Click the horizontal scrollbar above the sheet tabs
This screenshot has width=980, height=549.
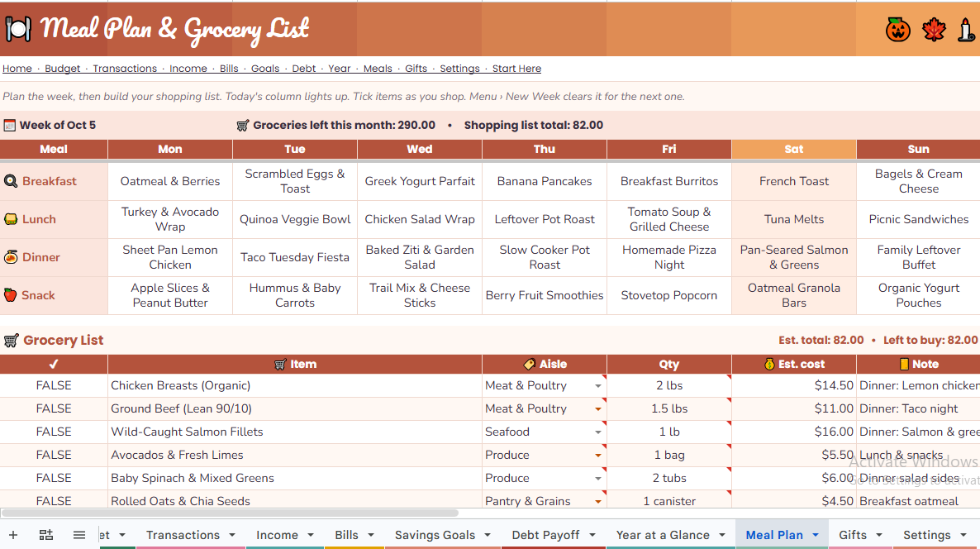(230, 513)
